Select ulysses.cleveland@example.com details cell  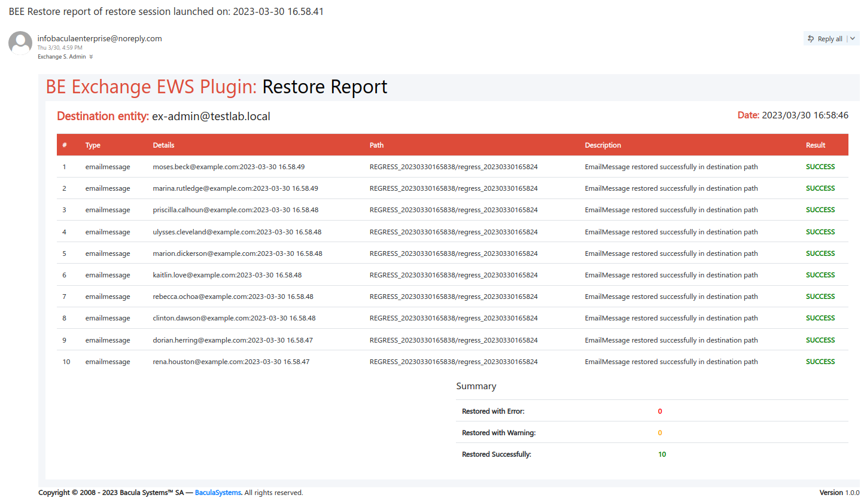[x=237, y=232]
